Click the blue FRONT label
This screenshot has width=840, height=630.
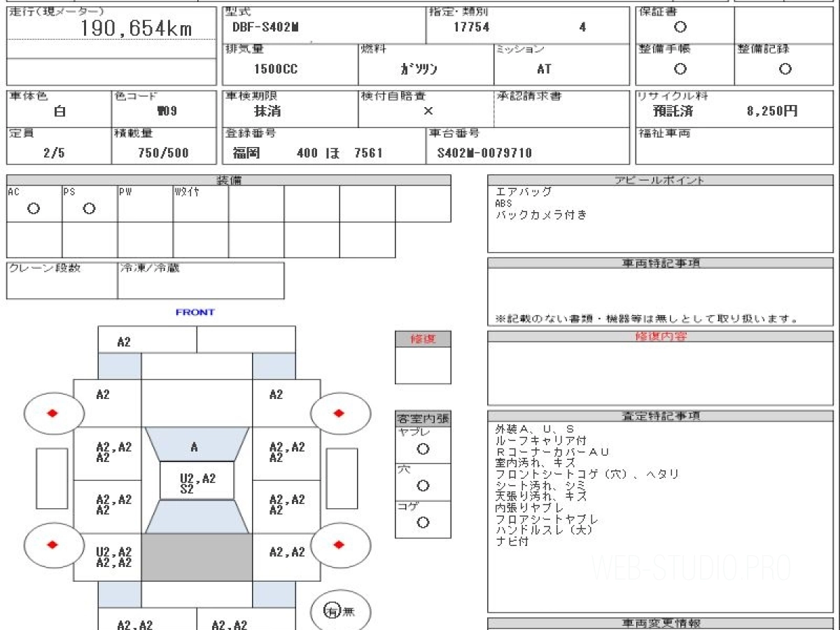point(195,312)
